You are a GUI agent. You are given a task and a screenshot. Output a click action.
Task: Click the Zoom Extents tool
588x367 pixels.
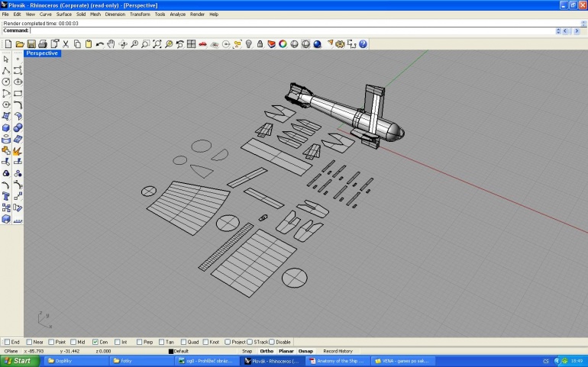(x=157, y=44)
